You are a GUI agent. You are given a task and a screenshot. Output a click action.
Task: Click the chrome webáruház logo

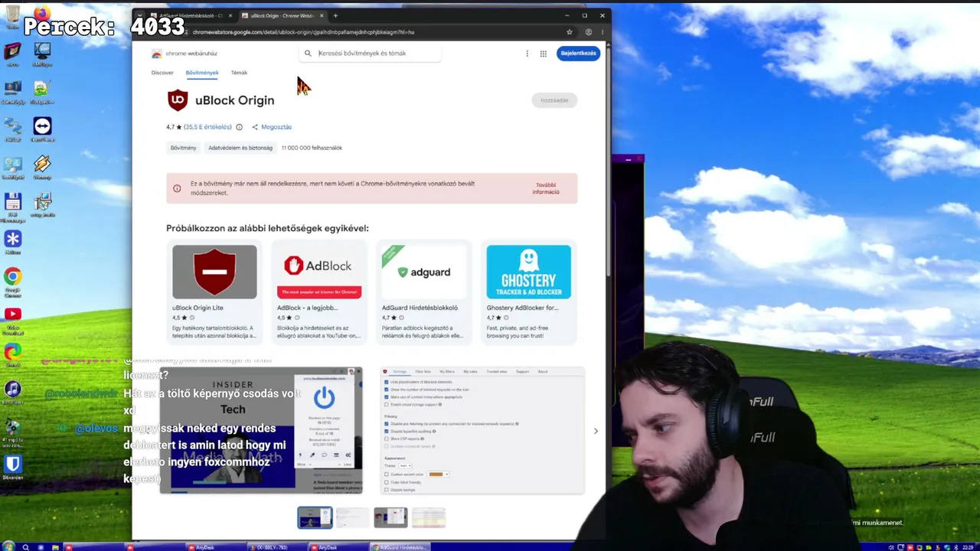(185, 54)
